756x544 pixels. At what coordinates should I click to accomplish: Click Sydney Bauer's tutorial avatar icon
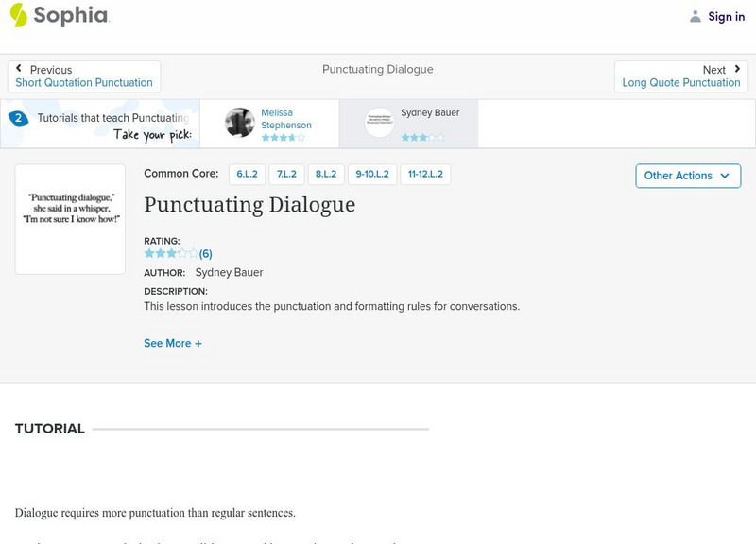pos(380,123)
